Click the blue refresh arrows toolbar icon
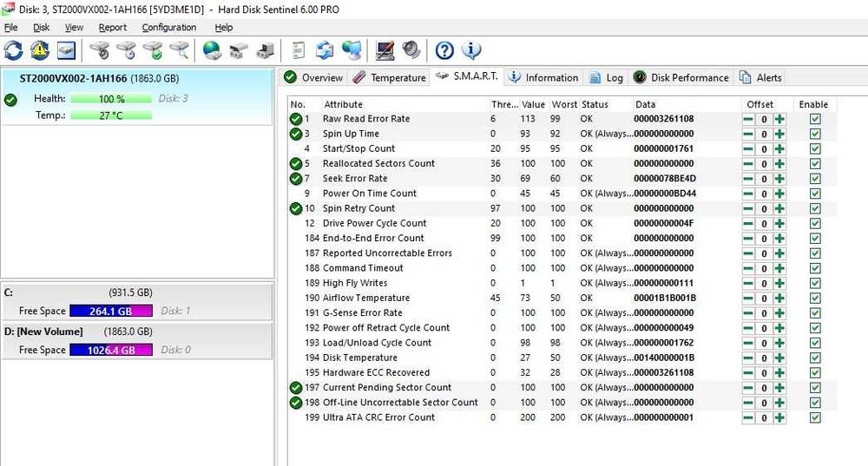This screenshot has width=868, height=466. [x=13, y=50]
